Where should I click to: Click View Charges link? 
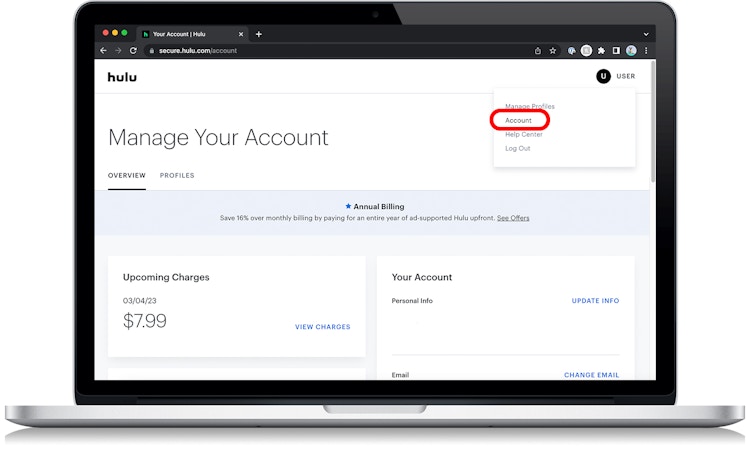click(x=322, y=327)
